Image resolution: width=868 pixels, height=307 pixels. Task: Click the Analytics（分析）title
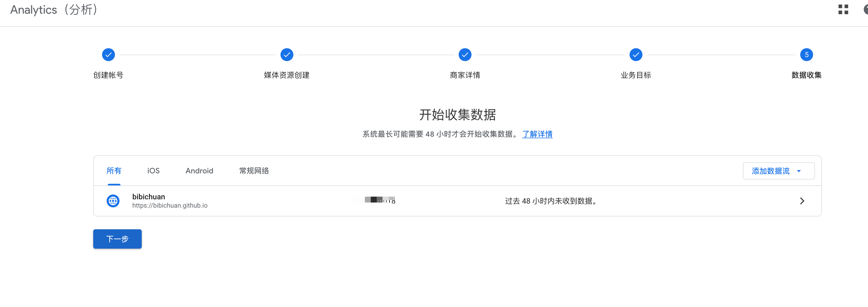tap(54, 10)
